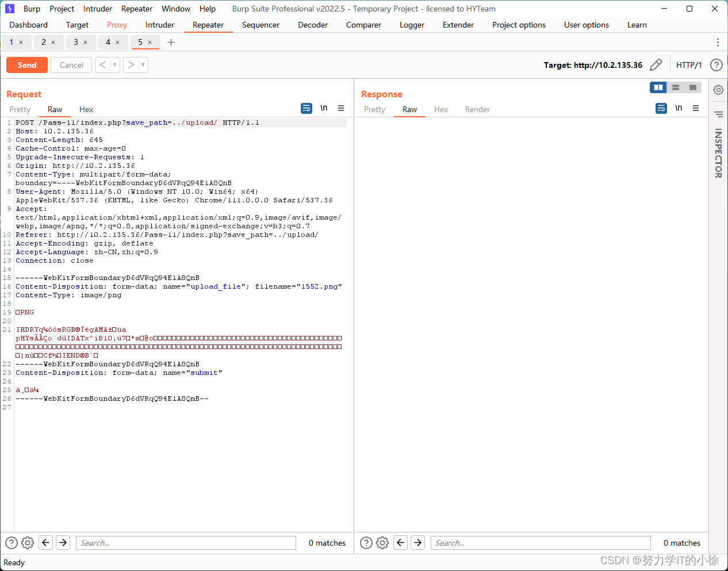Toggle Response word-wrap icon
Screen dimensions: 728x571
661,108
